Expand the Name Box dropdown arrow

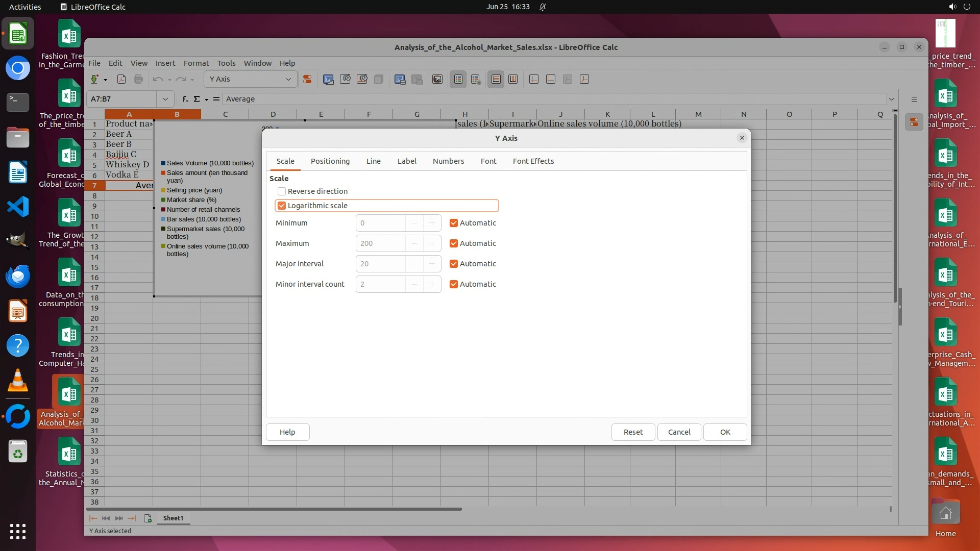pyautogui.click(x=165, y=99)
